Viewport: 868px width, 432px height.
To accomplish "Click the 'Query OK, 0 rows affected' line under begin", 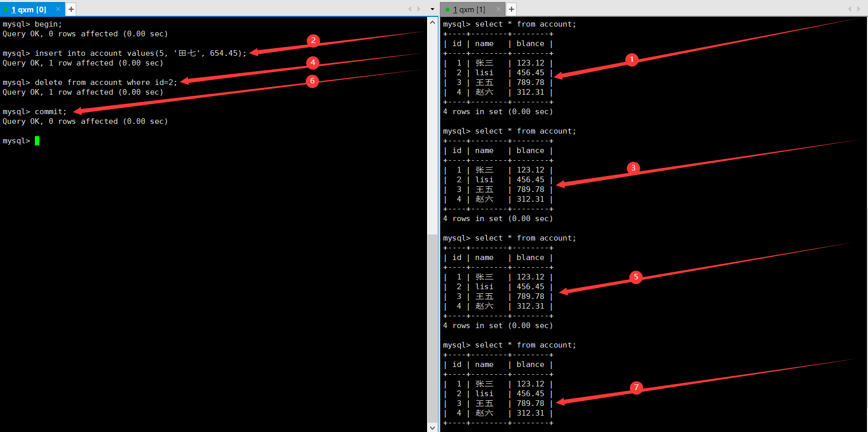I will pyautogui.click(x=85, y=34).
